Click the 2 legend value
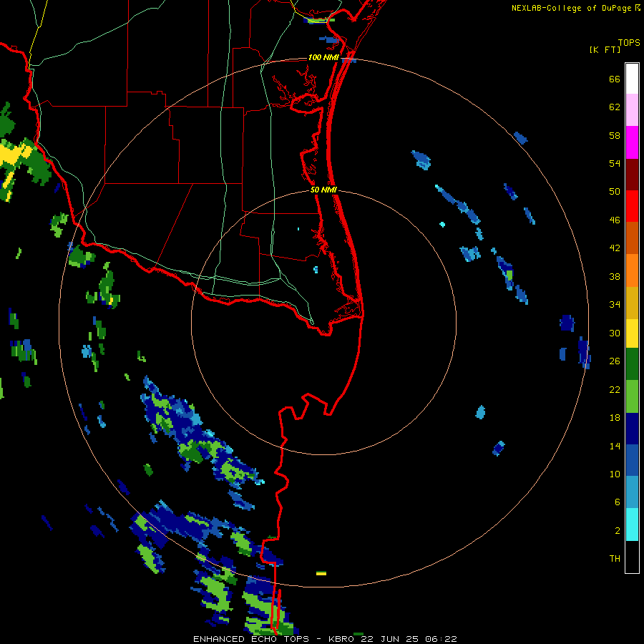The image size is (644, 644). [618, 531]
